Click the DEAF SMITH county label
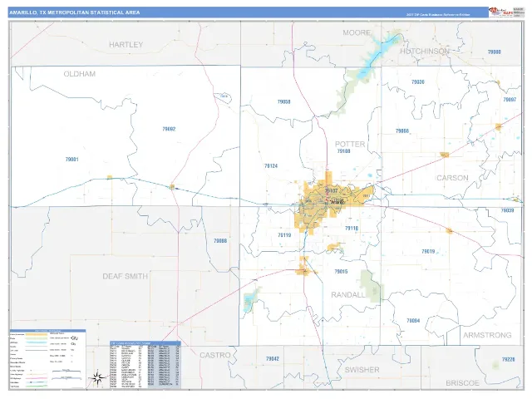532x399 pixels. (126, 276)
